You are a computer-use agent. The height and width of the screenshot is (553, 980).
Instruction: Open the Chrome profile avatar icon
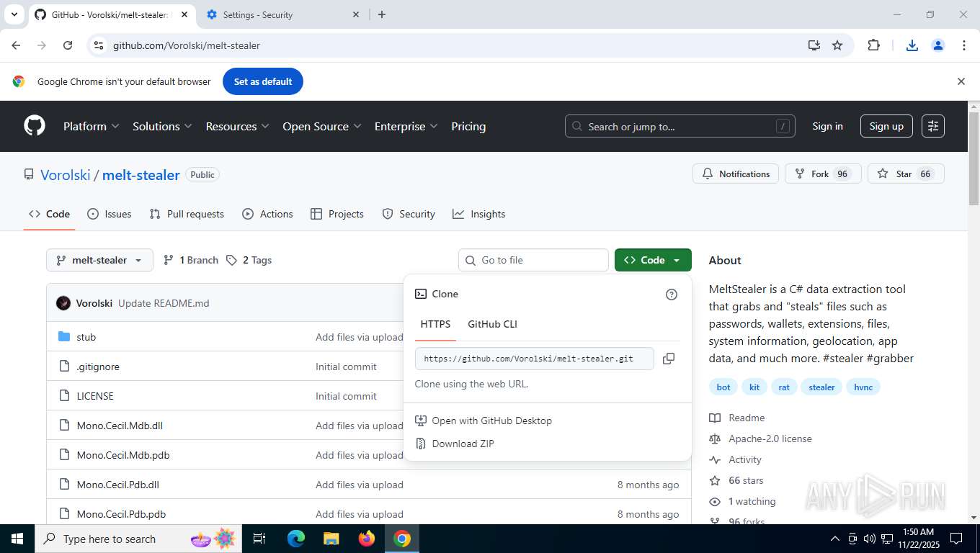pyautogui.click(x=938, y=45)
